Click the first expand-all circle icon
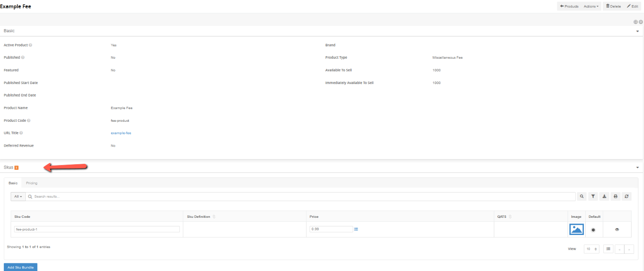Screen dimensions: 644x271 coord(636,22)
